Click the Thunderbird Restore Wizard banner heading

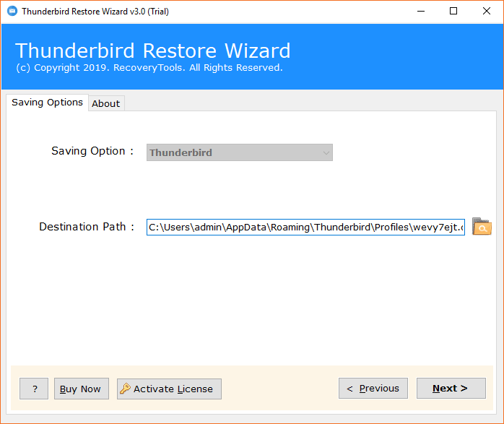pyautogui.click(x=152, y=51)
